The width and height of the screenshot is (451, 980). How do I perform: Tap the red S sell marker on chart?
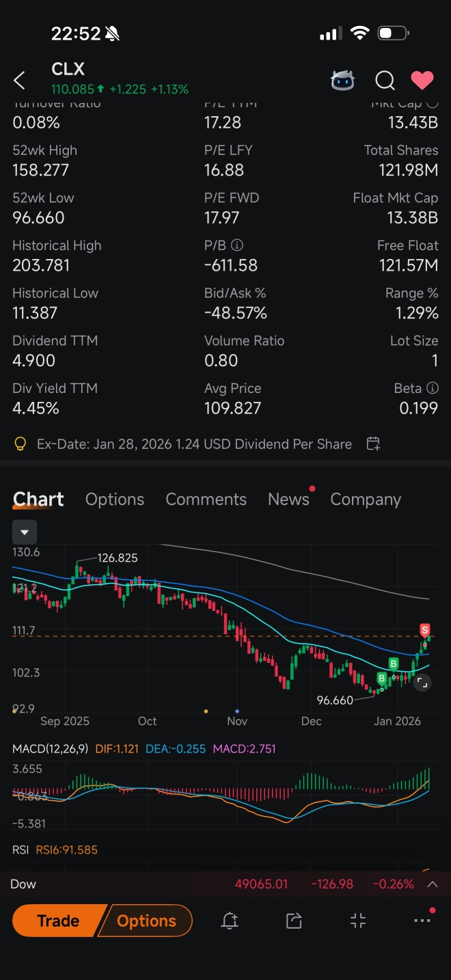(425, 629)
